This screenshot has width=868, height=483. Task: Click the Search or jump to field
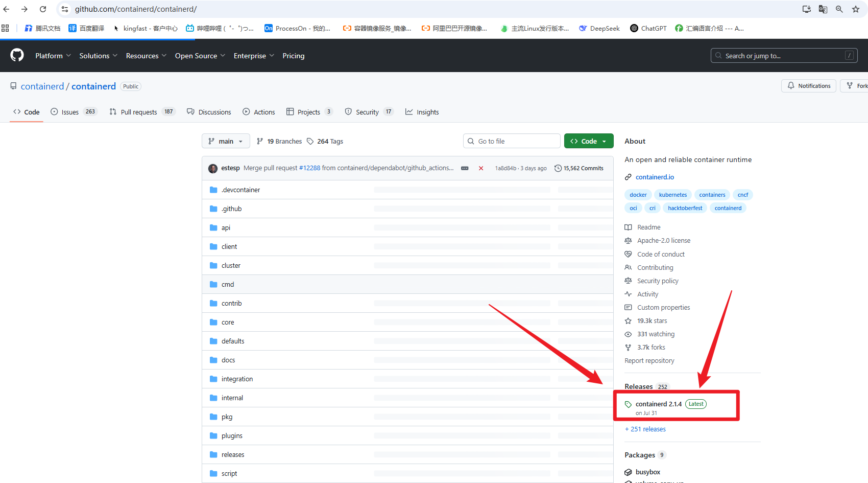(x=784, y=56)
